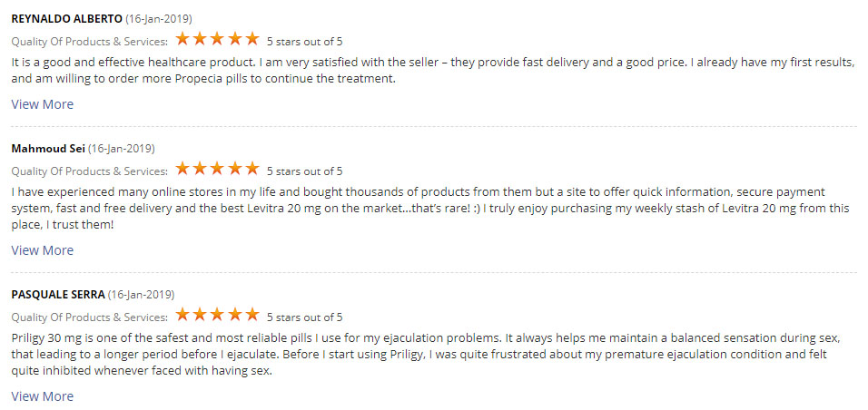The height and width of the screenshot is (410, 868).
Task: Expand Mahmoud Sei's review with View More
Action: coord(43,250)
